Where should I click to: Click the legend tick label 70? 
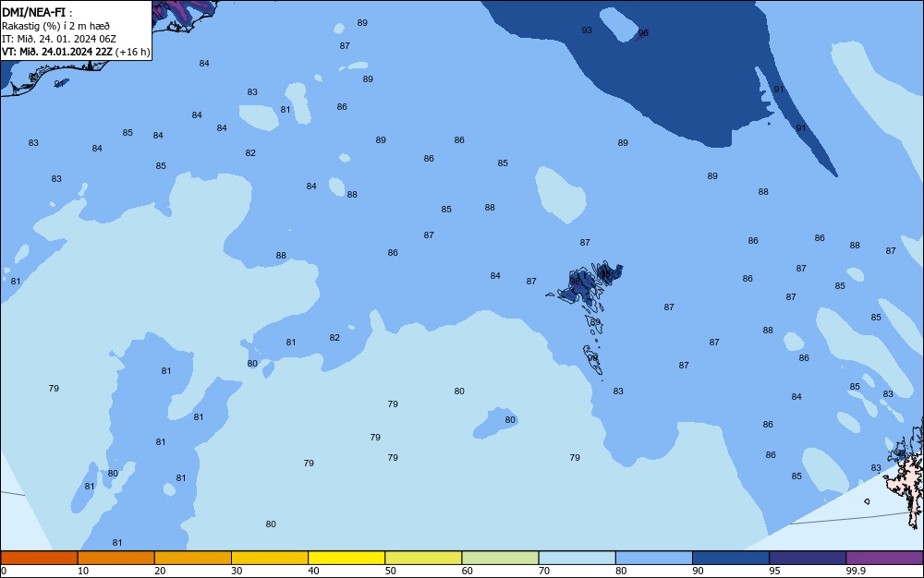click(544, 571)
